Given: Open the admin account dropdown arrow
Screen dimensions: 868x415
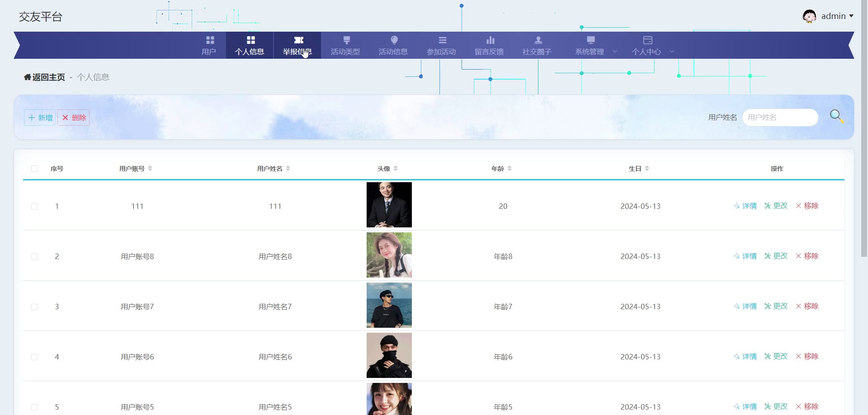Looking at the screenshot, I should point(851,16).
